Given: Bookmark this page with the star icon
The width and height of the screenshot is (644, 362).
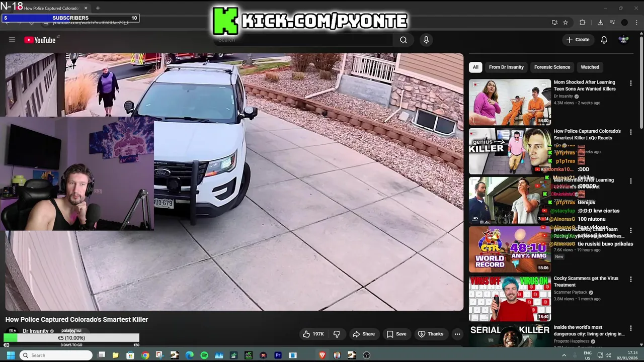Looking at the screenshot, I should (566, 22).
